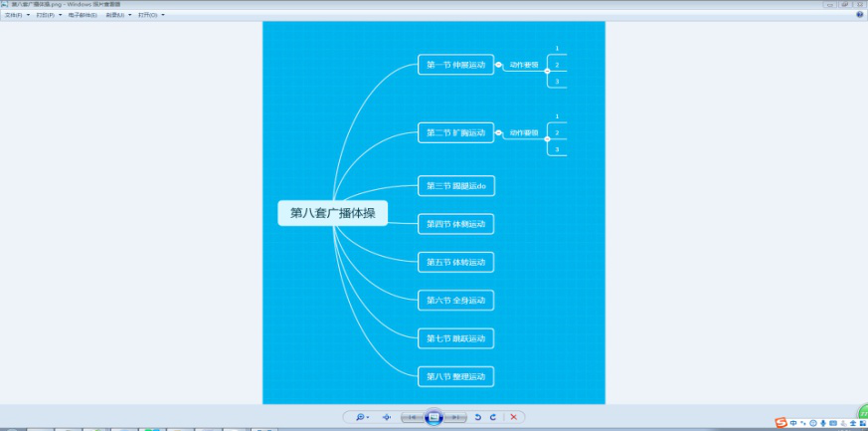Open the zoom magnifier control
The height and width of the screenshot is (431, 868).
pos(362,417)
